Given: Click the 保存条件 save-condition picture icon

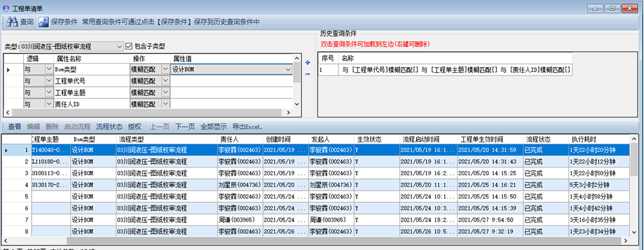Looking at the screenshot, I should [x=44, y=22].
